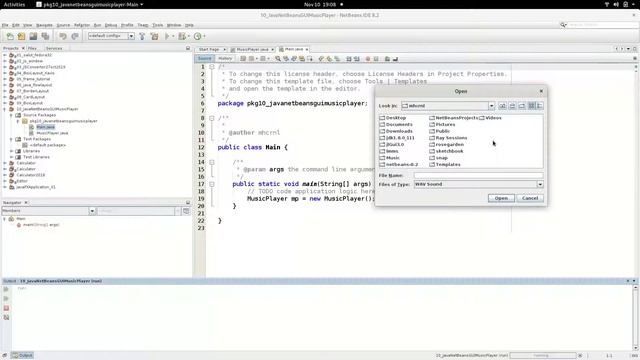
Task: Click the Downloads folder in Open dialog
Action: pos(396,131)
